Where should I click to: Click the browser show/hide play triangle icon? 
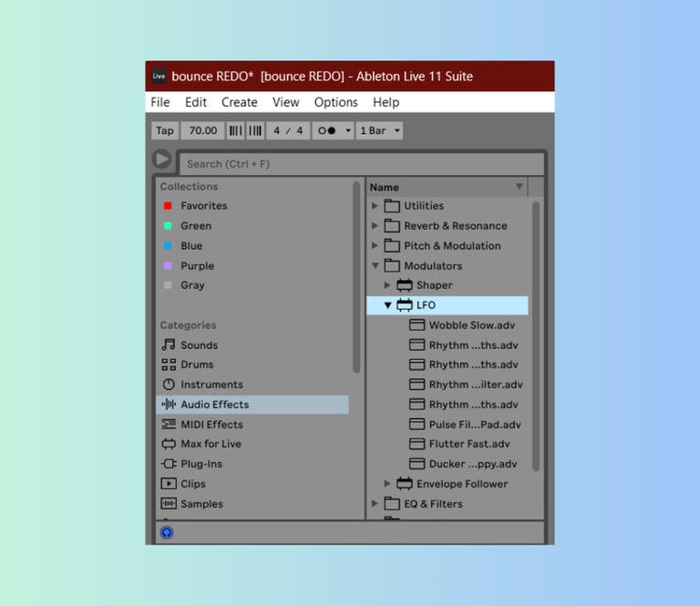[x=161, y=159]
